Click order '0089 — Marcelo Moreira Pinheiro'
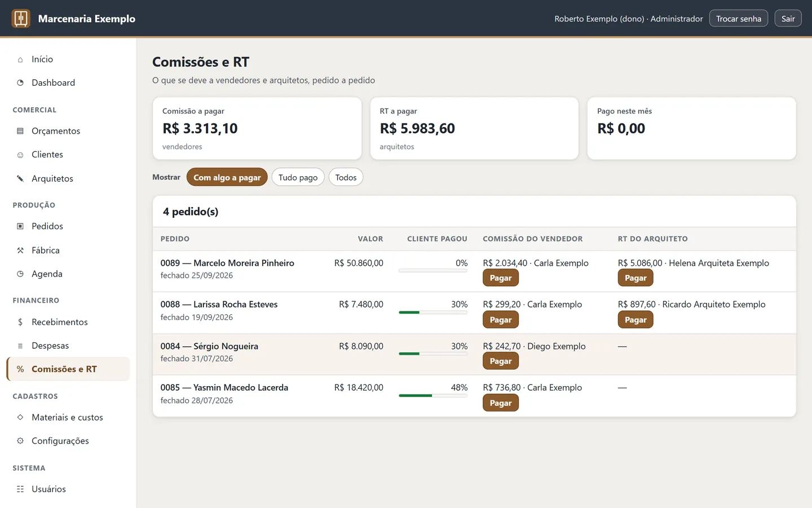Image resolution: width=812 pixels, height=508 pixels. [227, 263]
